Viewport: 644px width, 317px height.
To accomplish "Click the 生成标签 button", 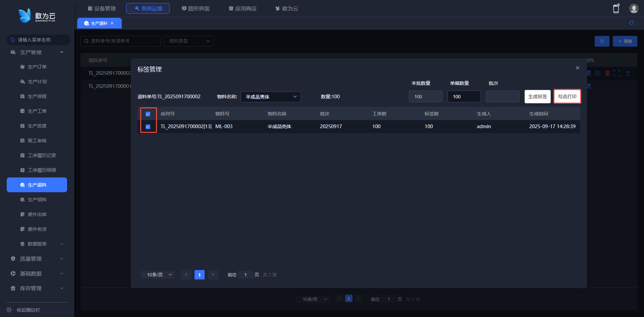I will pyautogui.click(x=537, y=97).
